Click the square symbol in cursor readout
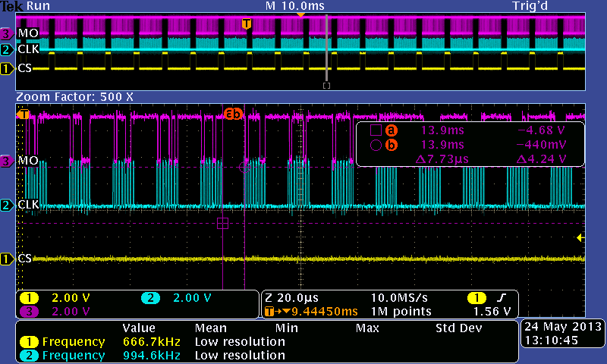607x364 pixels. tap(376, 130)
